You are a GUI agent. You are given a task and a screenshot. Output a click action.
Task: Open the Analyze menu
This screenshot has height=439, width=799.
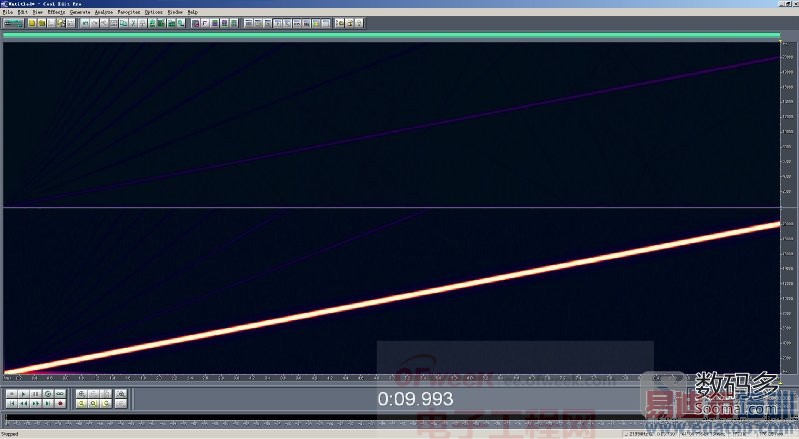click(104, 12)
